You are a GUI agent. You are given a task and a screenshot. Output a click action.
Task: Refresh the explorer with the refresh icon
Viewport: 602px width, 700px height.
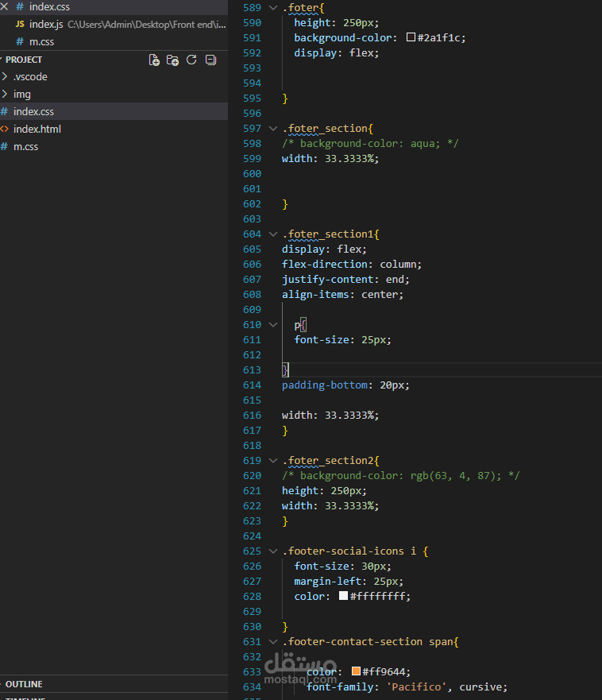191,60
